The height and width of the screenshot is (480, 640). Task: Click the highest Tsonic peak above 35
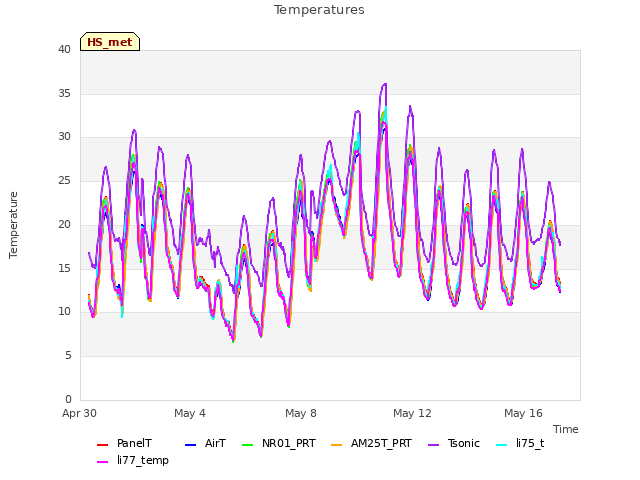384,84
